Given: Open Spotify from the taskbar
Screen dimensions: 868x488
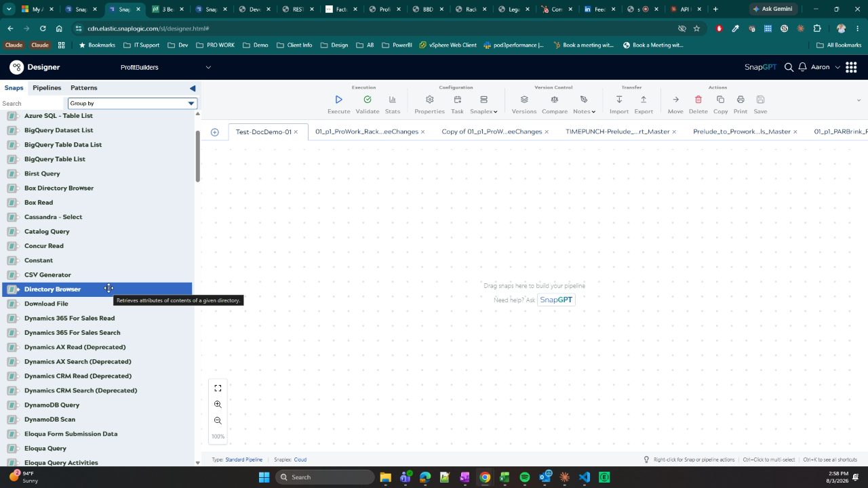Looking at the screenshot, I should tap(525, 477).
